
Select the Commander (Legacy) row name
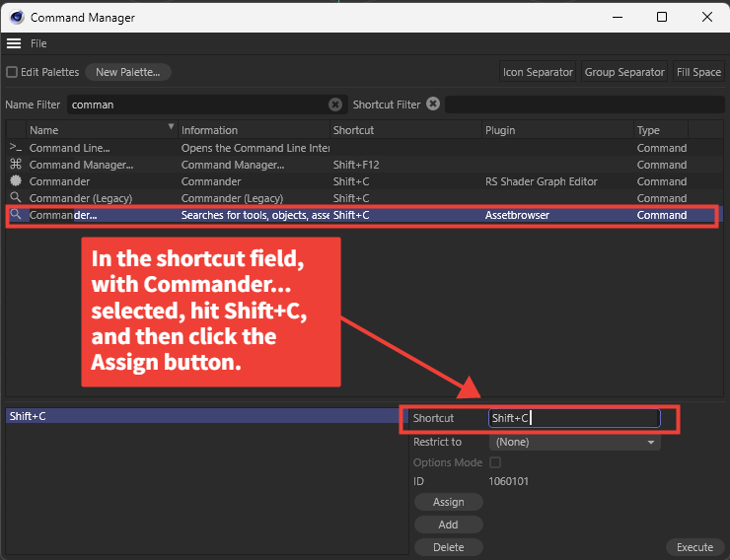click(x=81, y=198)
